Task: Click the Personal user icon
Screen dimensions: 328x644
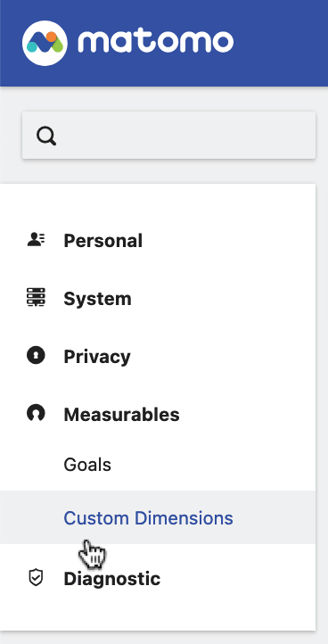Action: tap(37, 240)
